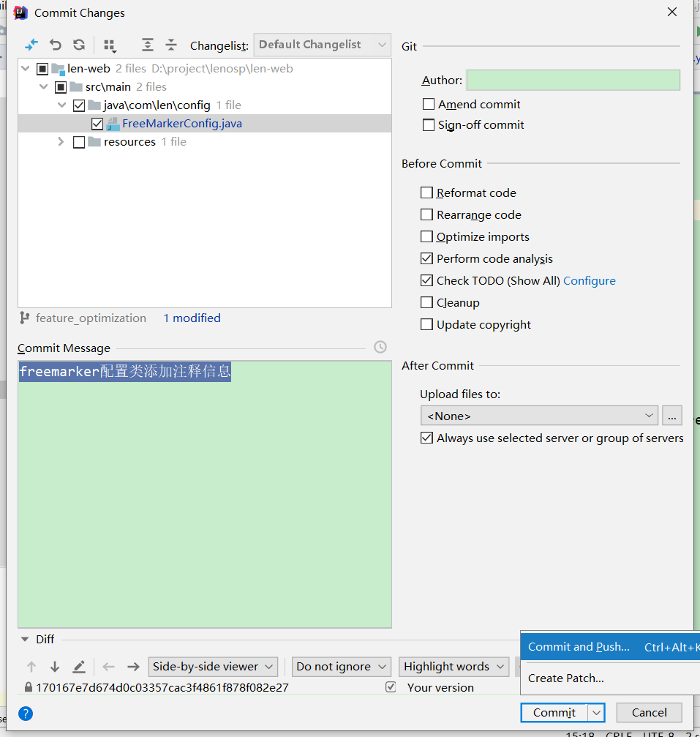The image size is (700, 737).
Task: Open the Changelist dropdown
Action: click(x=322, y=45)
